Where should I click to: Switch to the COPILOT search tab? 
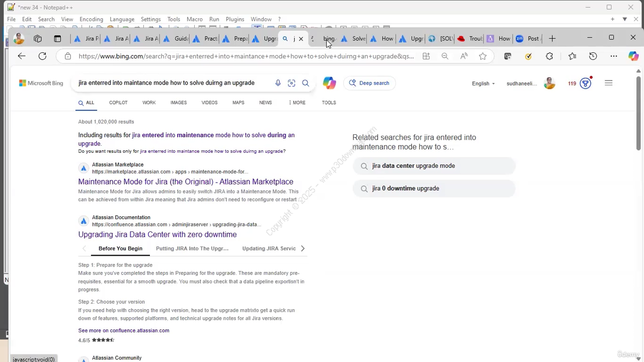coord(118,103)
